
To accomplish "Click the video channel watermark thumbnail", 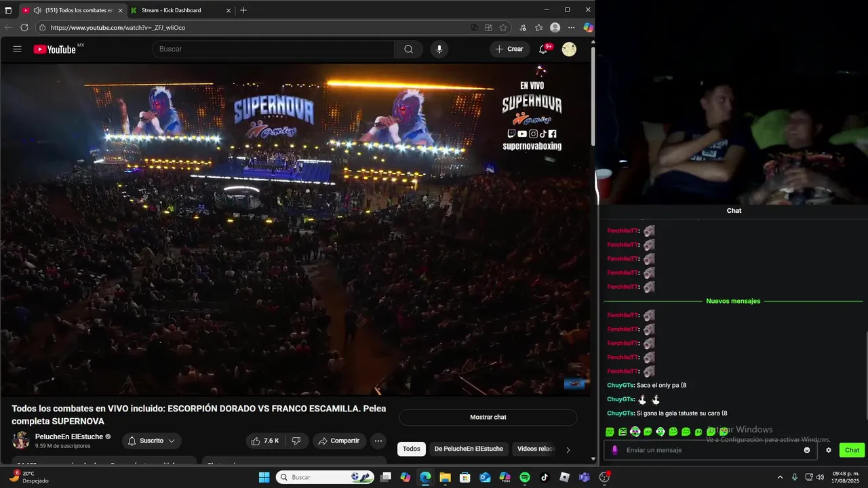I will (x=574, y=384).
